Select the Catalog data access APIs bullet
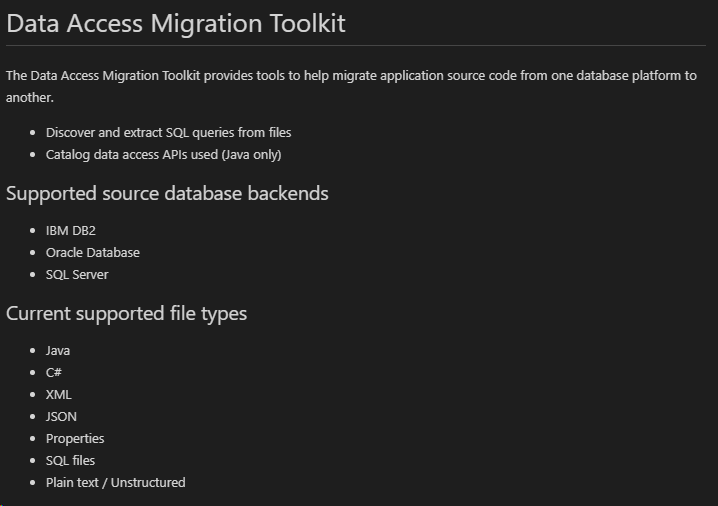 tap(163, 154)
